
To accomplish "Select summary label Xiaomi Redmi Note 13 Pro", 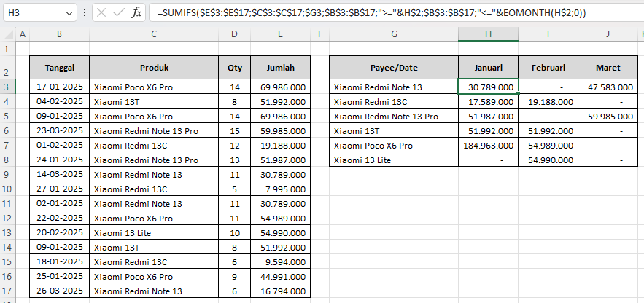I will [x=394, y=116].
